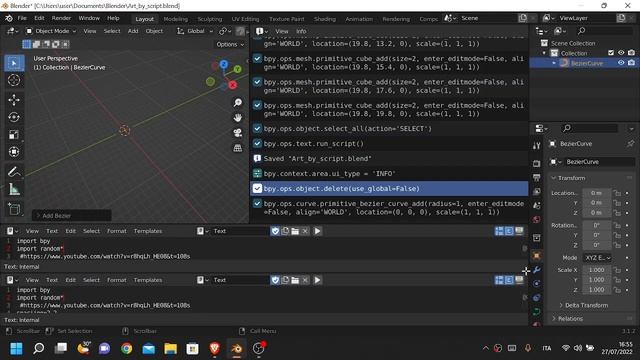Screen dimensions: 640x360
Task: Click the red X axis gizmo ball
Action: point(233,85)
